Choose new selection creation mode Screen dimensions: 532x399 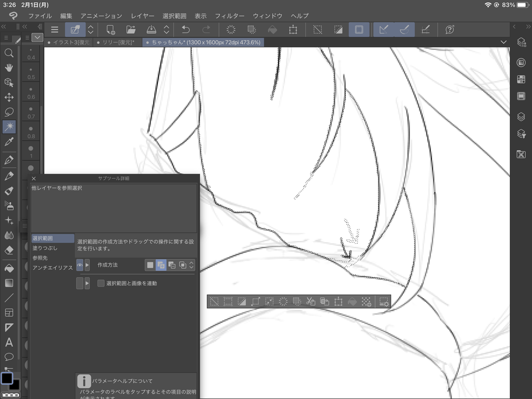click(x=150, y=265)
